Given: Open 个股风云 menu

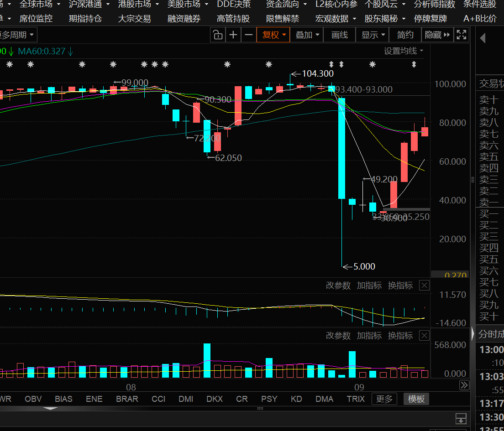Looking at the screenshot, I should click(385, 4).
